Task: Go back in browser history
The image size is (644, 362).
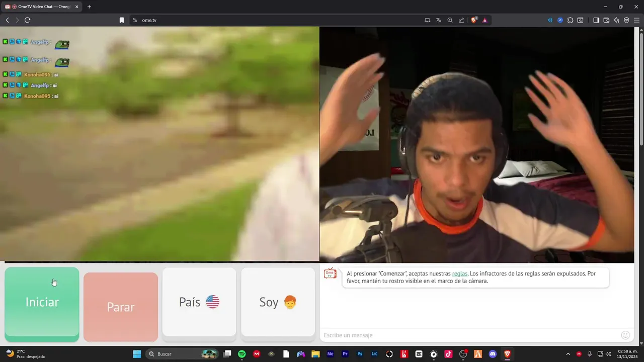Action: pos(7,20)
